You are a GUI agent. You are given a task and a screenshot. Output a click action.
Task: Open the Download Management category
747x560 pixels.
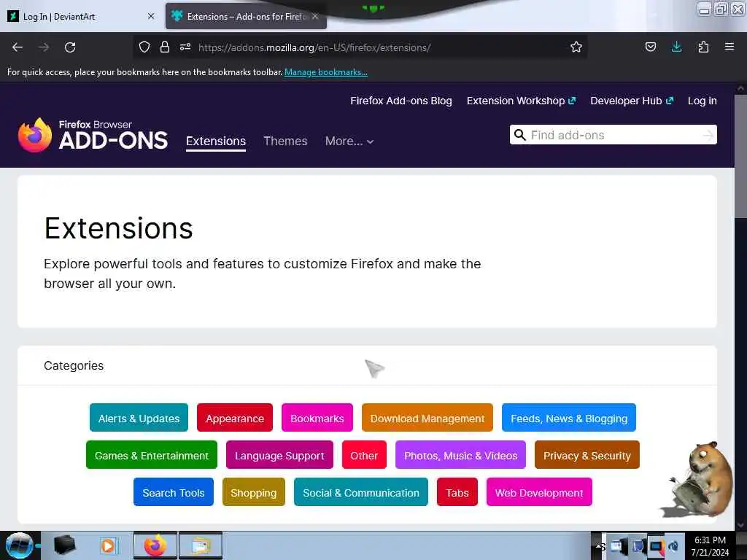click(x=427, y=418)
